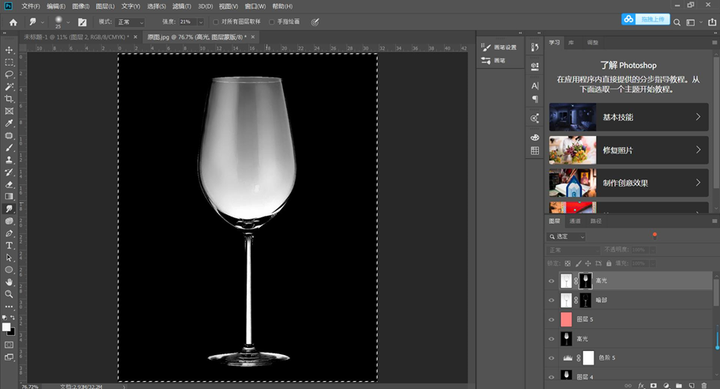Click the background color swatch
This screenshot has width=720, height=389.
point(11,332)
